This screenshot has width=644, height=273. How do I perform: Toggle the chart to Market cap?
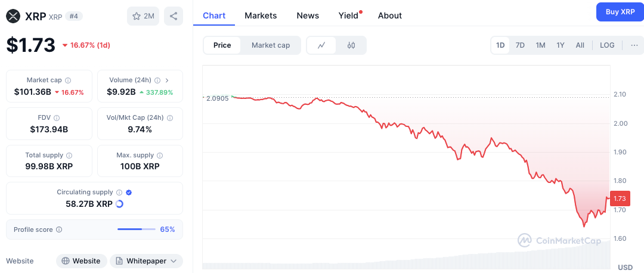(271, 45)
